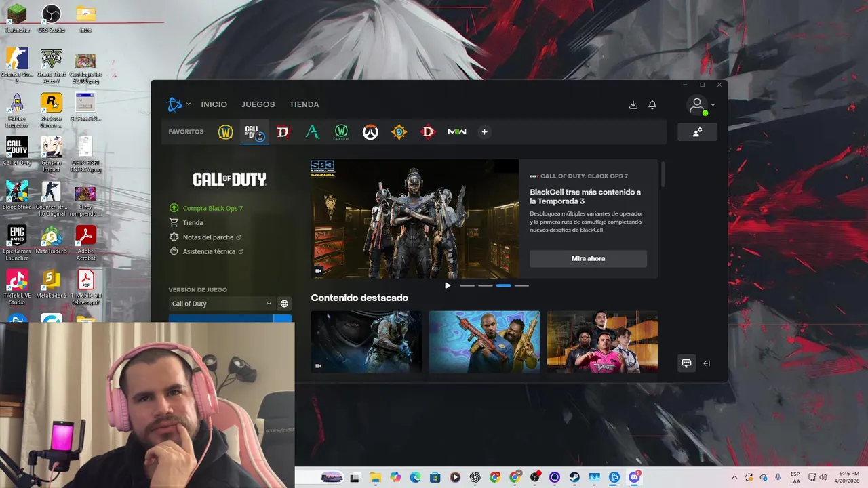Screen dimensions: 868x488
Task: Open TLauncher desktop shortcut
Action: point(17,18)
